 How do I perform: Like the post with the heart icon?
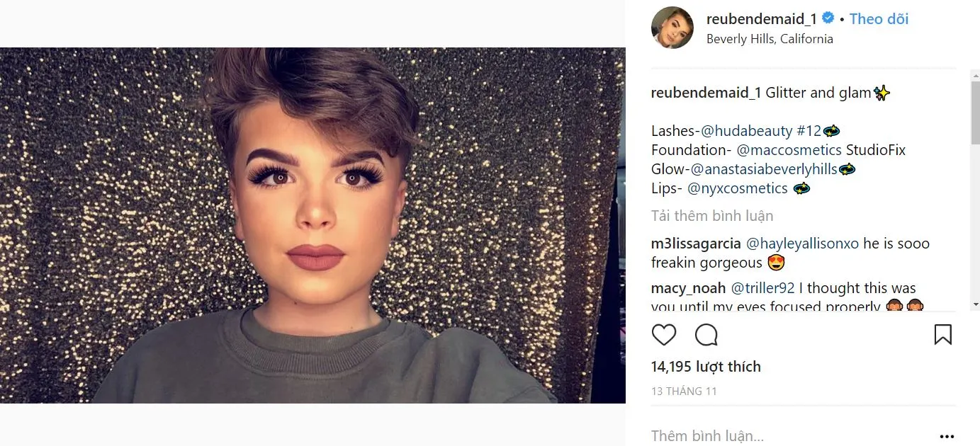pos(664,334)
